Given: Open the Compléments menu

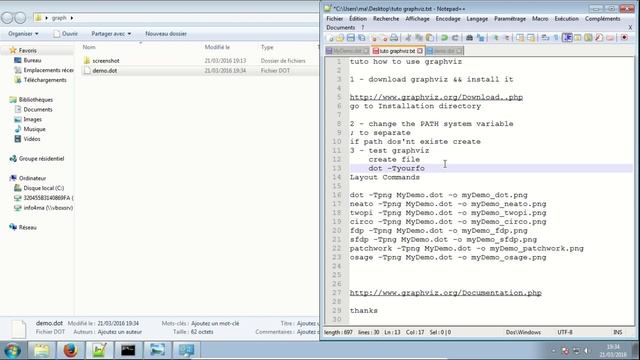Looking at the screenshot, I should [602, 19].
